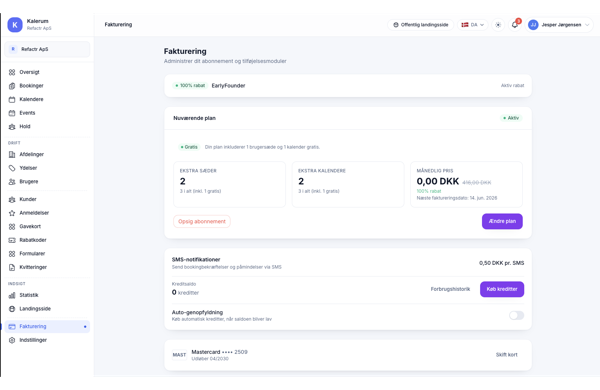Click the Landingsside globe icon
600x390 pixels.
pyautogui.click(x=12, y=309)
